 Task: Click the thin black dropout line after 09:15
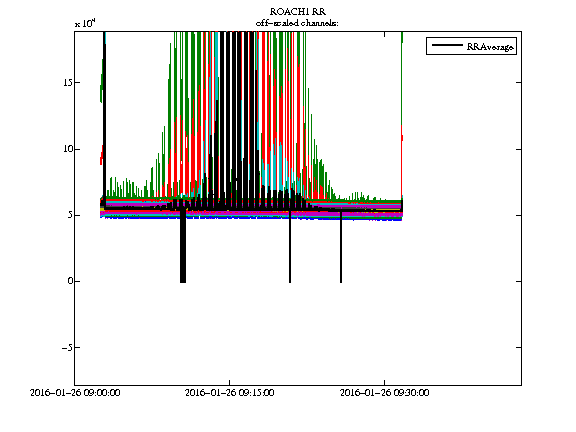(x=290, y=247)
